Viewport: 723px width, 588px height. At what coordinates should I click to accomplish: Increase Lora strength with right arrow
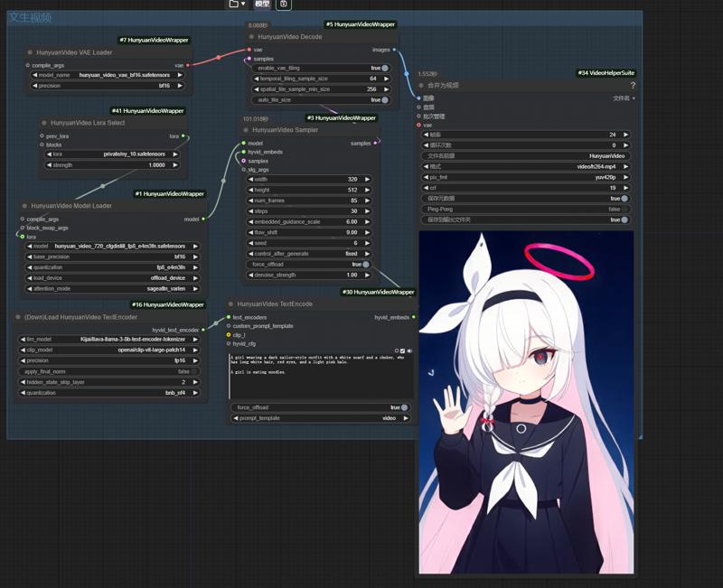tap(175, 165)
